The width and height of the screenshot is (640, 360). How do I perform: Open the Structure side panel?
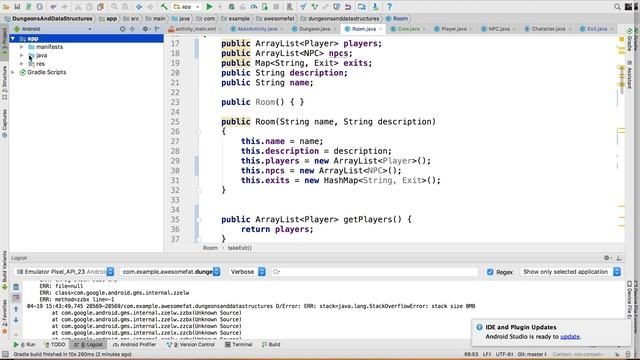[5, 83]
